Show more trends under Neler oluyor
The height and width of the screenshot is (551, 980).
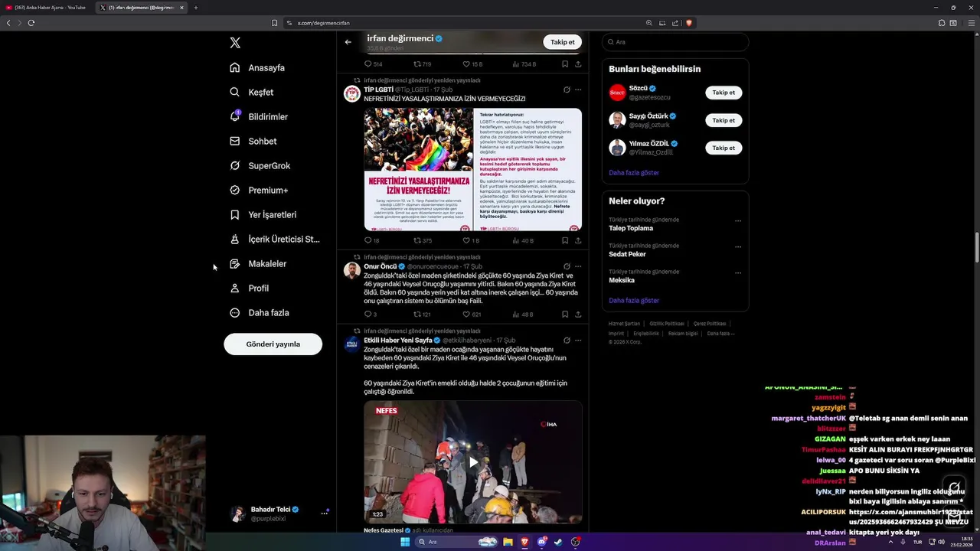point(634,301)
